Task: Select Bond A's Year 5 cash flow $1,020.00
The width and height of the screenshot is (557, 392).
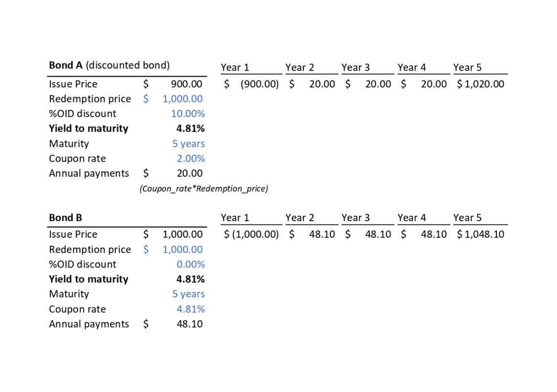Action: [480, 84]
